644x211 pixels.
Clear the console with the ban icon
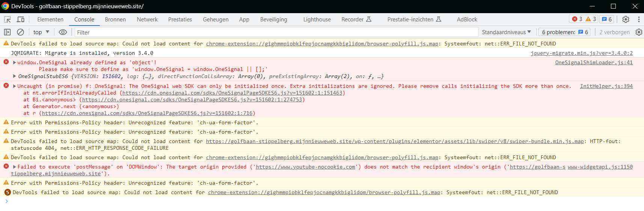point(21,32)
